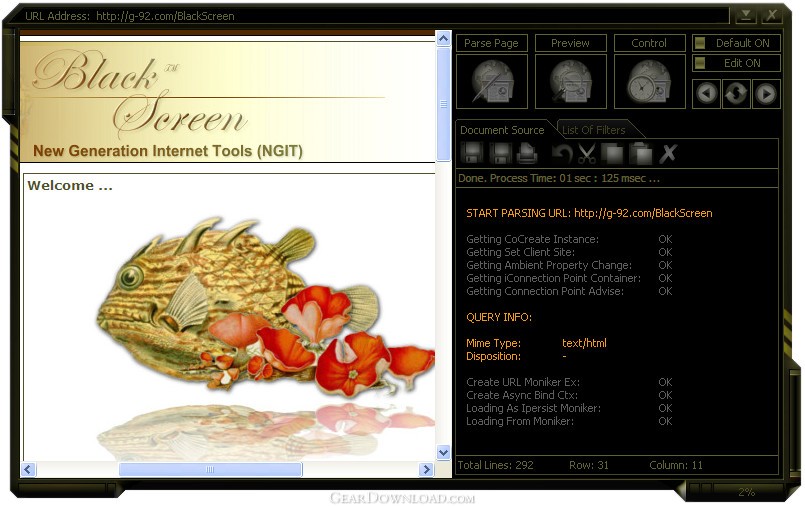This screenshot has width=805, height=506.
Task: Cut the selection with the scissors icon
Action: 586,153
